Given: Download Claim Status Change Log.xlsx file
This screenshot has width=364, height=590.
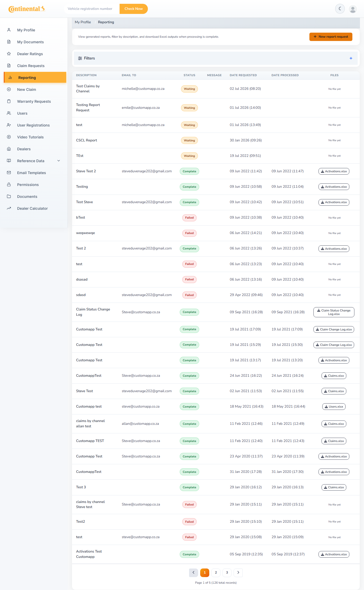Looking at the screenshot, I should pos(334,312).
